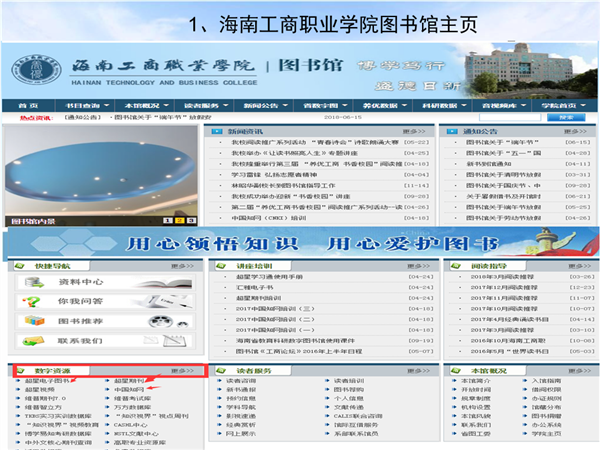Click the 快捷导航 header leaf icon
This screenshot has width=600, height=450.
20,266
